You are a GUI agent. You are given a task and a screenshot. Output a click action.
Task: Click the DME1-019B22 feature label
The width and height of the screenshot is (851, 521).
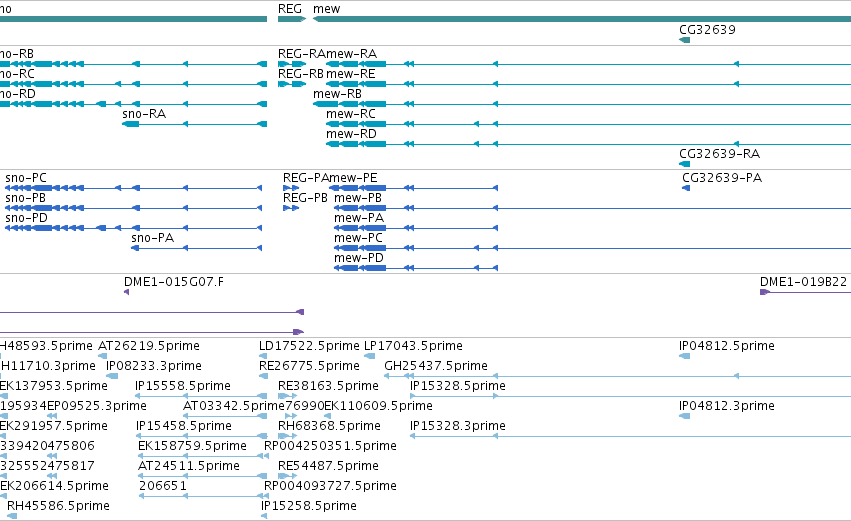tap(803, 282)
